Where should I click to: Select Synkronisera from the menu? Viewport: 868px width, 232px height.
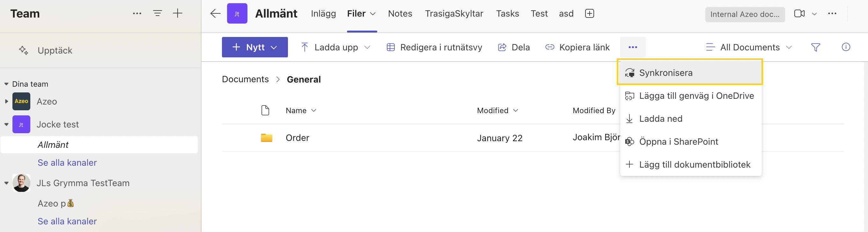pos(666,73)
